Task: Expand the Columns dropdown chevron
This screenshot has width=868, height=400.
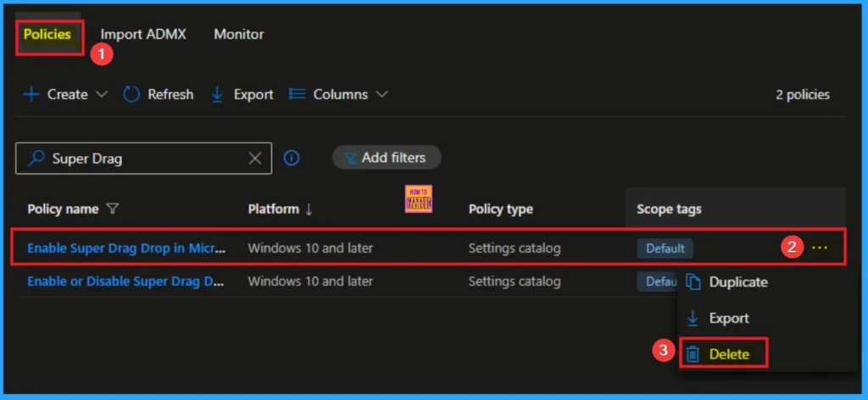Action: coord(382,95)
